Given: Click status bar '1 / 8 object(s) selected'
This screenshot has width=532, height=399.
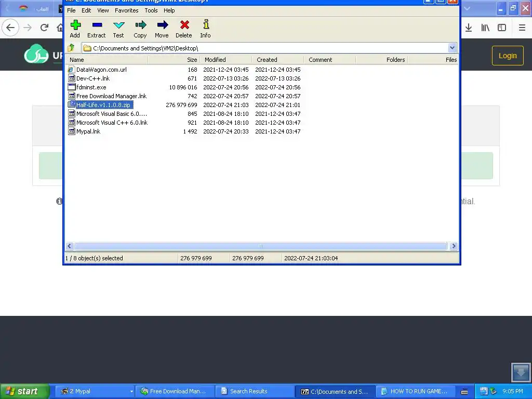Looking at the screenshot, I should 94,258.
